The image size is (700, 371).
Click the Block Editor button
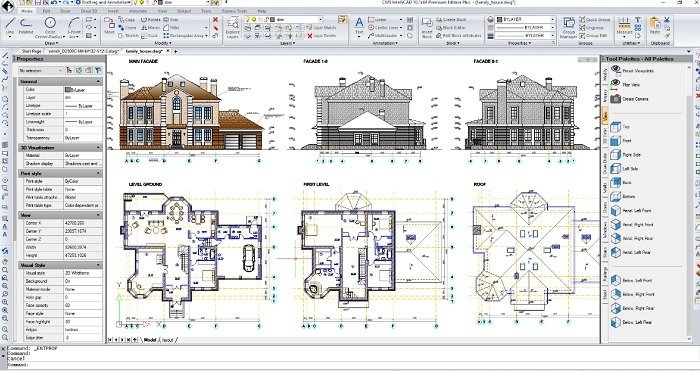tap(451, 28)
